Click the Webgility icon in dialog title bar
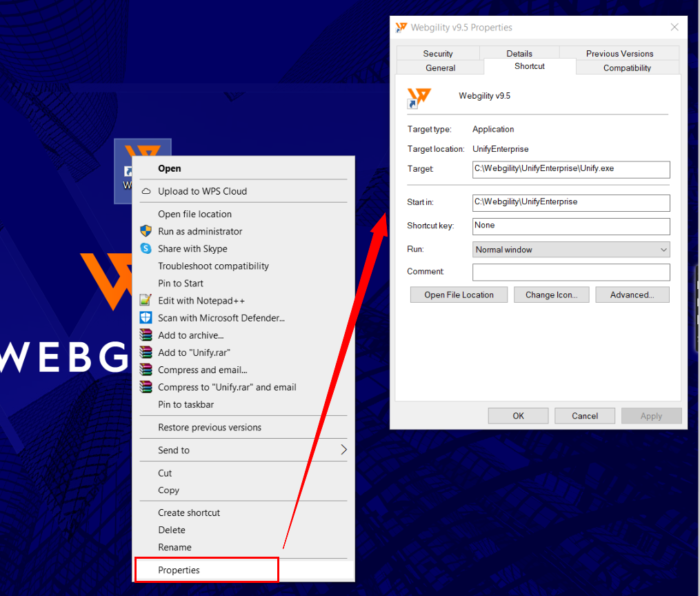 pyautogui.click(x=401, y=28)
